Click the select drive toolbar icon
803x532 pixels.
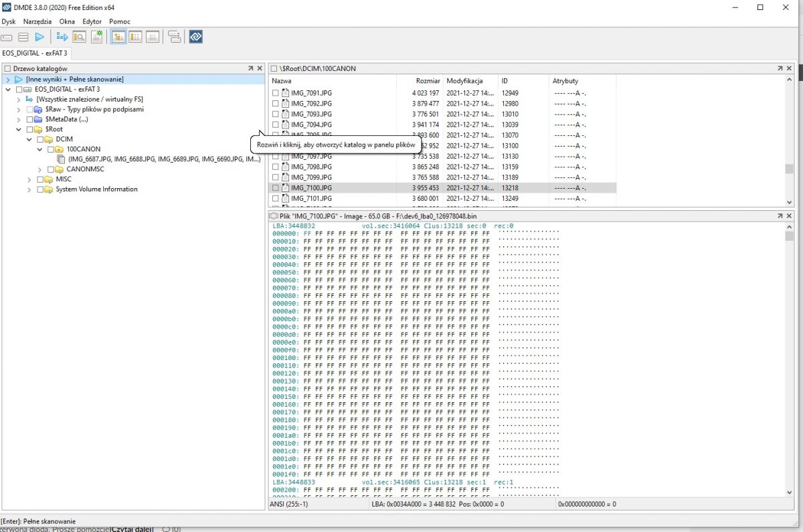click(x=7, y=37)
